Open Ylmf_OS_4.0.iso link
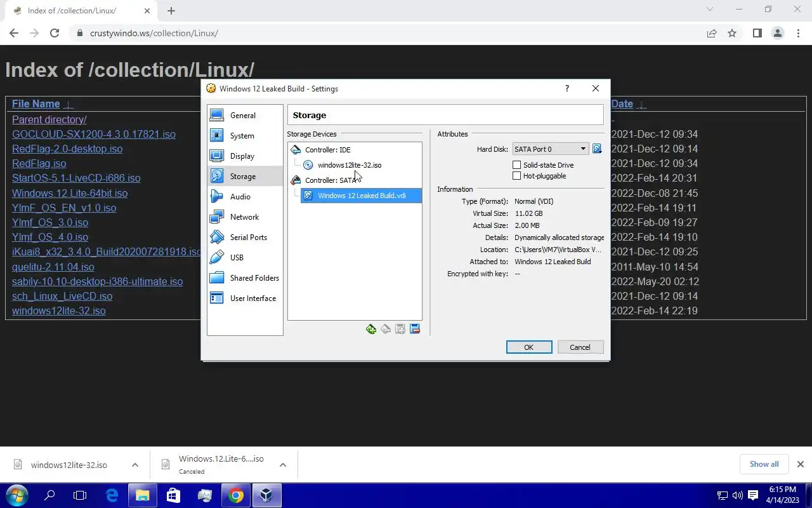The width and height of the screenshot is (812, 508). tap(50, 237)
